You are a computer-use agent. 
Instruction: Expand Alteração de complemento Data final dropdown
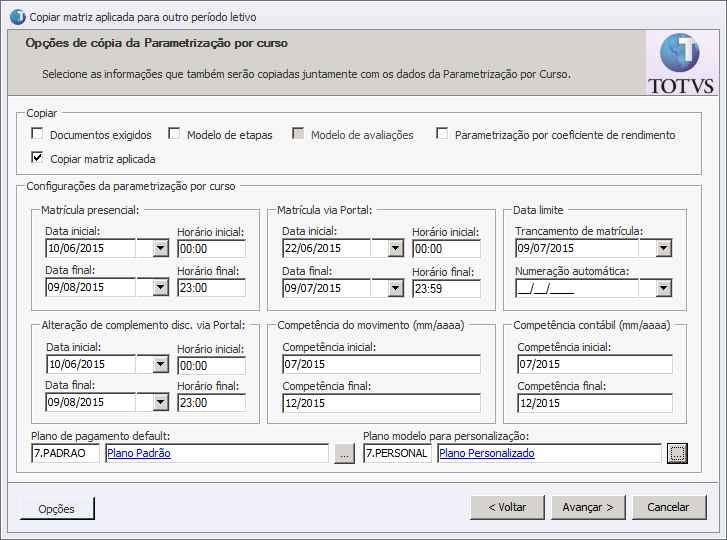pos(160,402)
